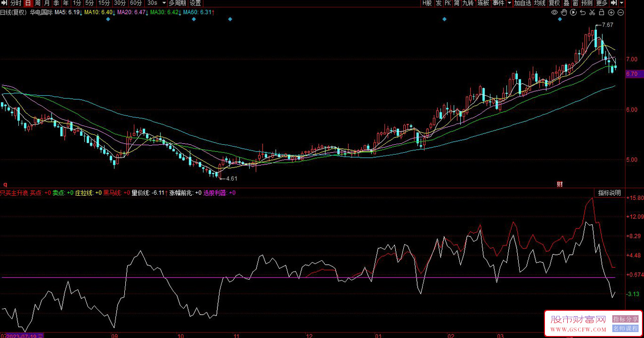Open the 事件 events button

point(498,3)
